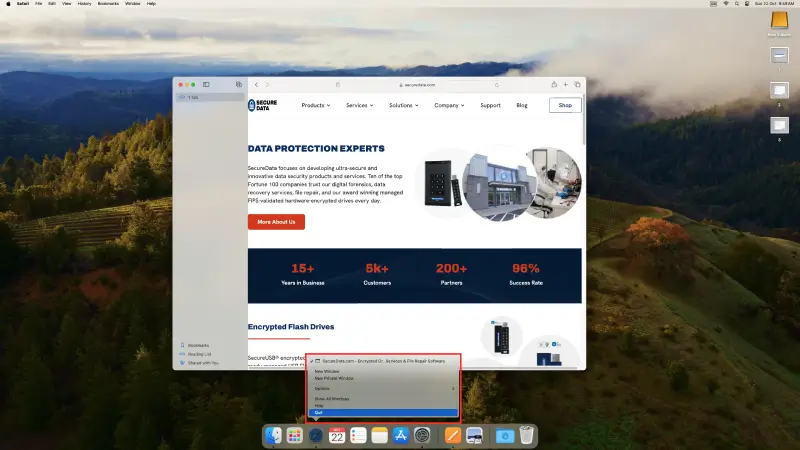800x450 pixels.
Task: Expand the Products dropdown
Action: (316, 105)
